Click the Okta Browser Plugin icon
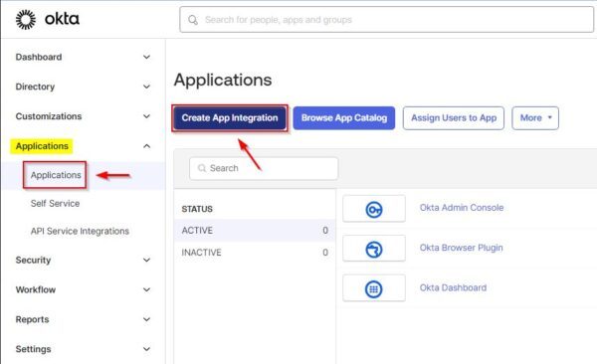Viewport: 597px width, 364px height. tap(373, 250)
